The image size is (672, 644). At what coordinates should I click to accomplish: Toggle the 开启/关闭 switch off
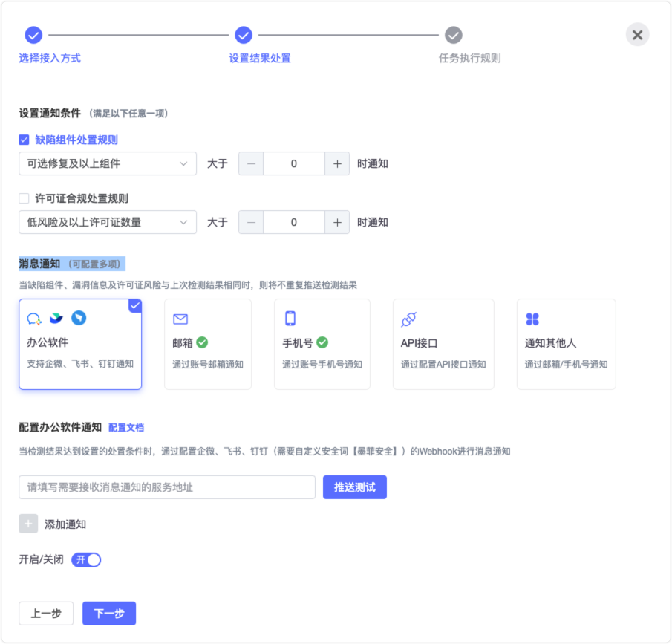tap(86, 559)
